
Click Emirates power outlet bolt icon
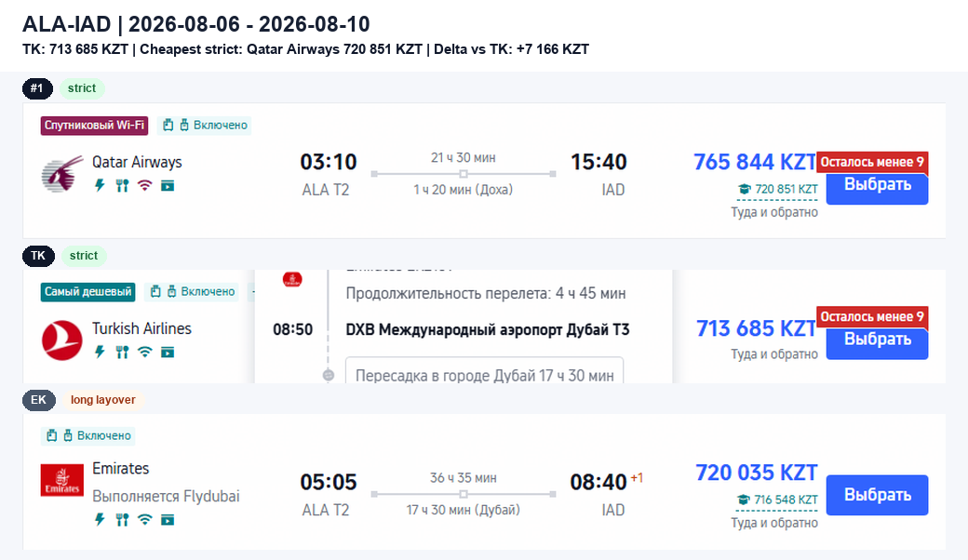point(100,519)
